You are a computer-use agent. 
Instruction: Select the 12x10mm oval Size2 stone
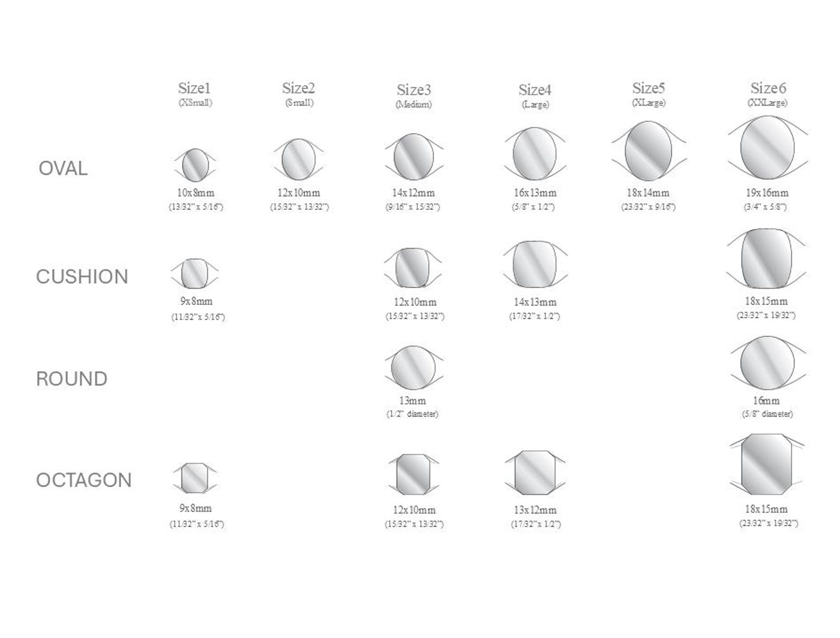tap(298, 159)
